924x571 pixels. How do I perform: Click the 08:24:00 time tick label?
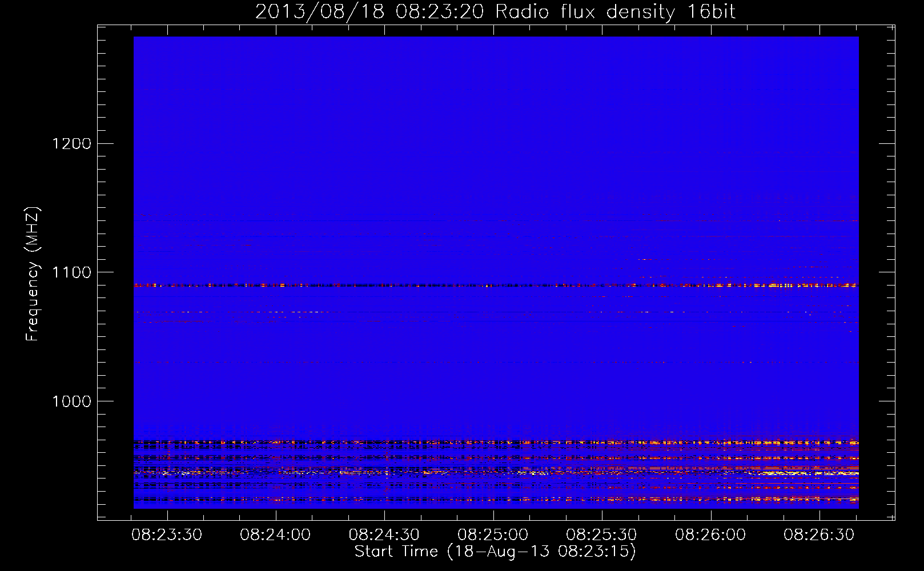[275, 535]
